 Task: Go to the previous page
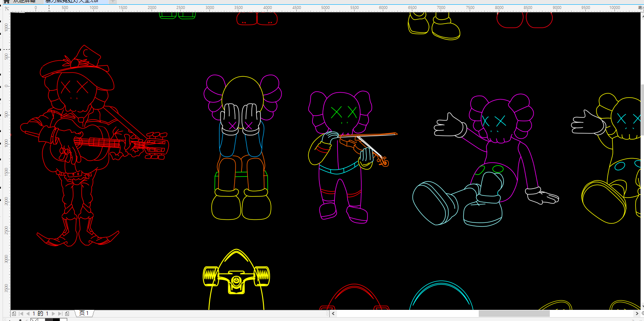(x=27, y=314)
